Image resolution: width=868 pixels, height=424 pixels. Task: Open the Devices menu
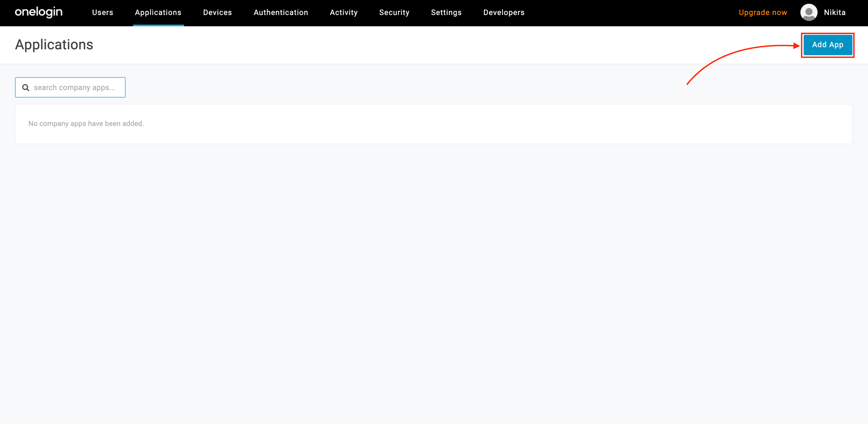[217, 12]
